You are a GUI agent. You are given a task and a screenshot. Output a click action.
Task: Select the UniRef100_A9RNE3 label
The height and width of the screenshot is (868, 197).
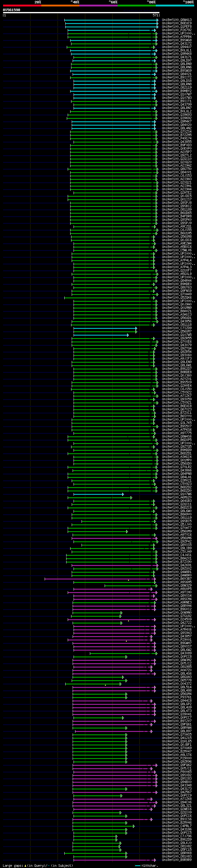[176, 603]
